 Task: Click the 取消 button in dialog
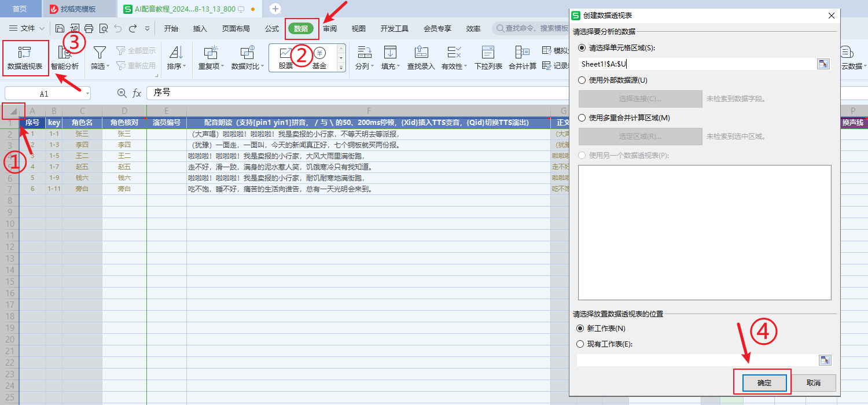[813, 383]
